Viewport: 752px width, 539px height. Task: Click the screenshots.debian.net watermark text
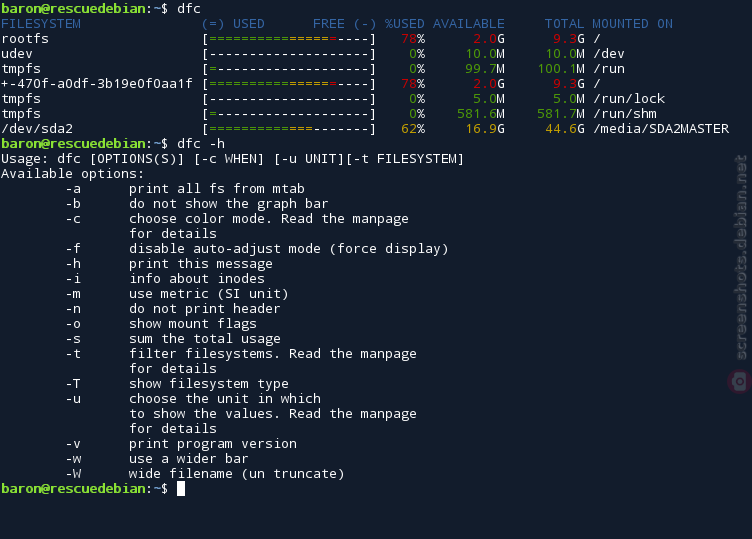coord(741,257)
